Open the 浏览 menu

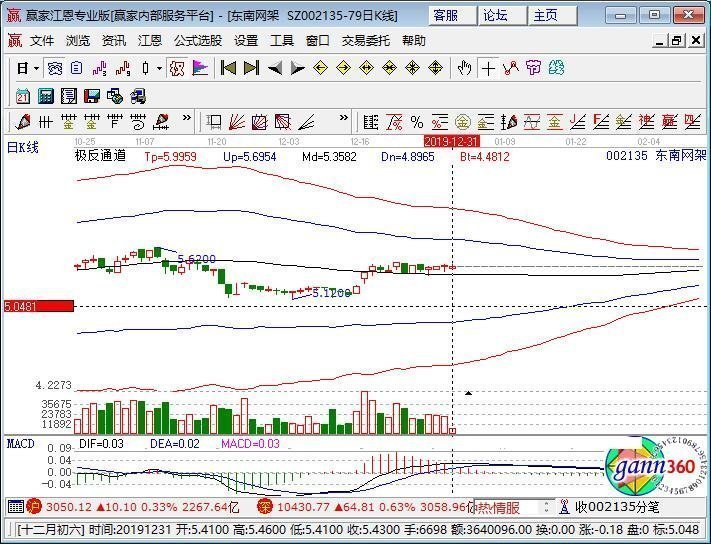78,41
